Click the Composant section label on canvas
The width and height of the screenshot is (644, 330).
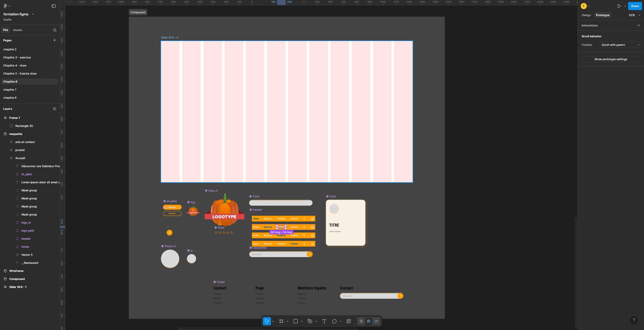[138, 12]
